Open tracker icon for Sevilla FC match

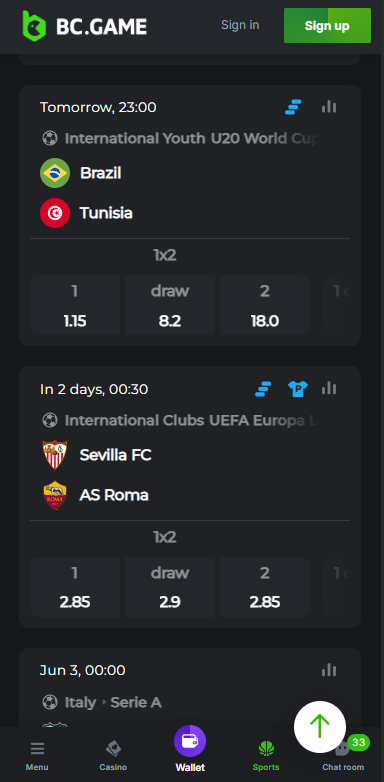pyautogui.click(x=263, y=389)
